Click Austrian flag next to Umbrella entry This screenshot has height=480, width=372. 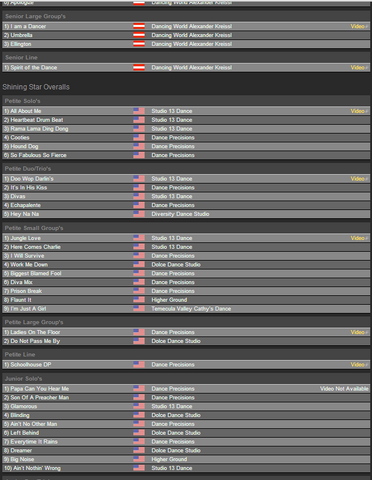click(x=139, y=35)
